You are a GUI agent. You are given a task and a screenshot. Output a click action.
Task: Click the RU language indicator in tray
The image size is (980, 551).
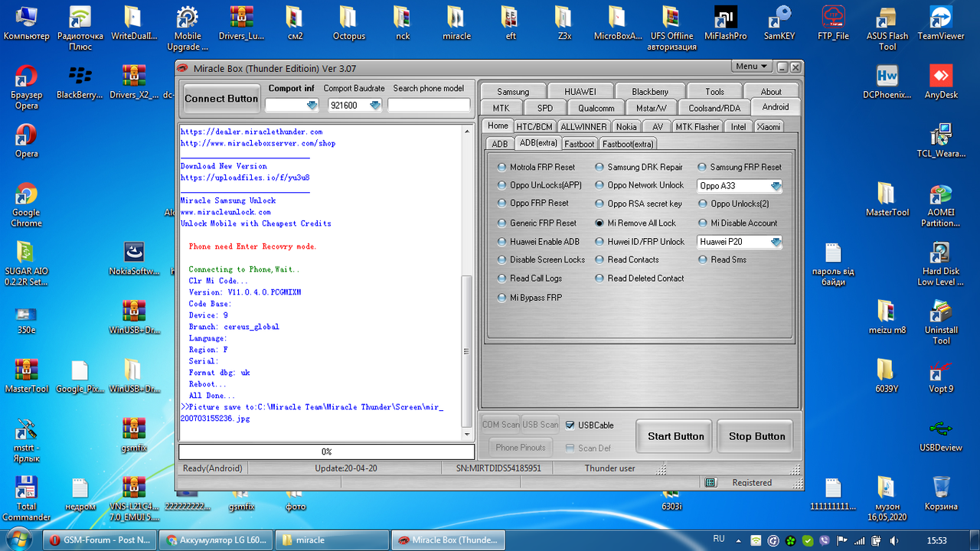coord(719,539)
